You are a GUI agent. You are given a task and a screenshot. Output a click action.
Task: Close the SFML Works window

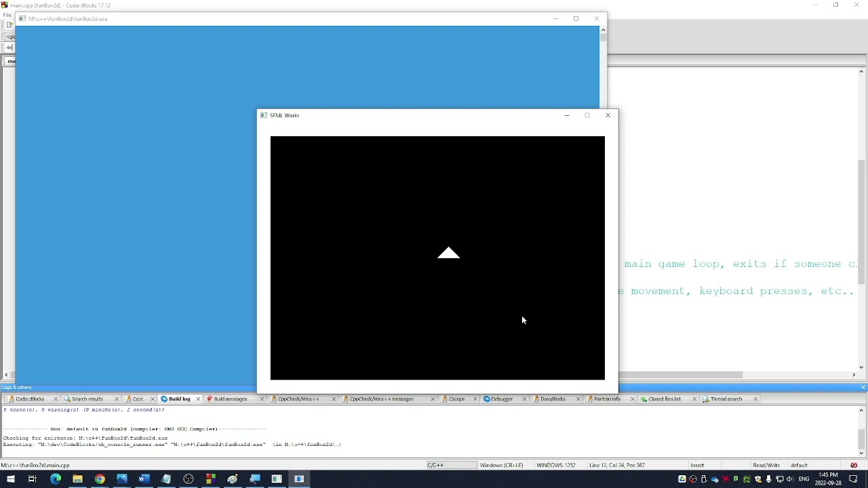click(608, 115)
